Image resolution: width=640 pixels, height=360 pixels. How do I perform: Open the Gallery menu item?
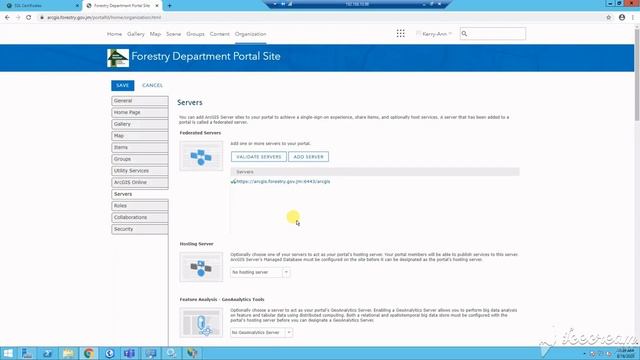pos(136,34)
